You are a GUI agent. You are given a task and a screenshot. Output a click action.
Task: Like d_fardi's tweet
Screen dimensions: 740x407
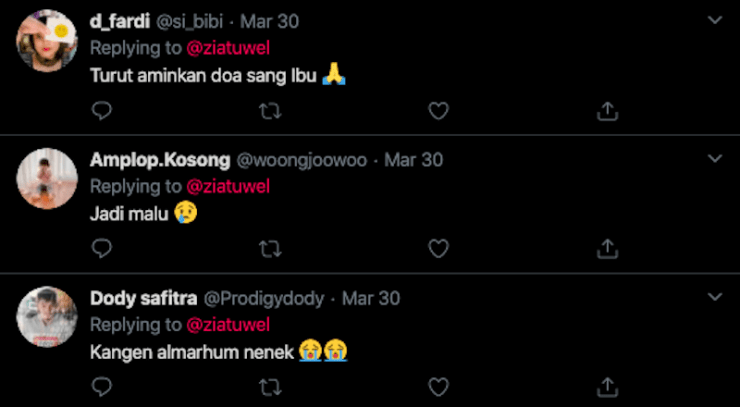[x=438, y=111]
